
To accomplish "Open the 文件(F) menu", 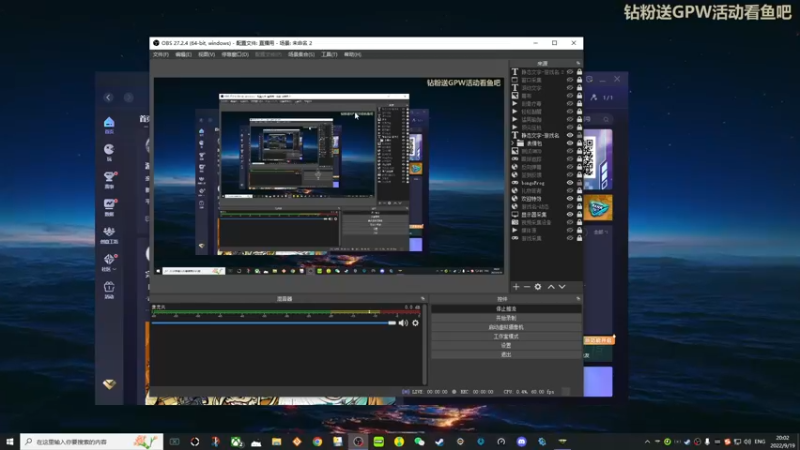I will [x=161, y=54].
